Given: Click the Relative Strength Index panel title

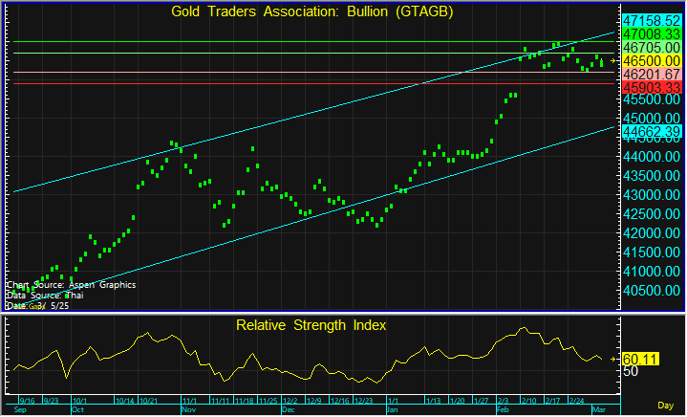Looking at the screenshot, I should (x=311, y=325).
